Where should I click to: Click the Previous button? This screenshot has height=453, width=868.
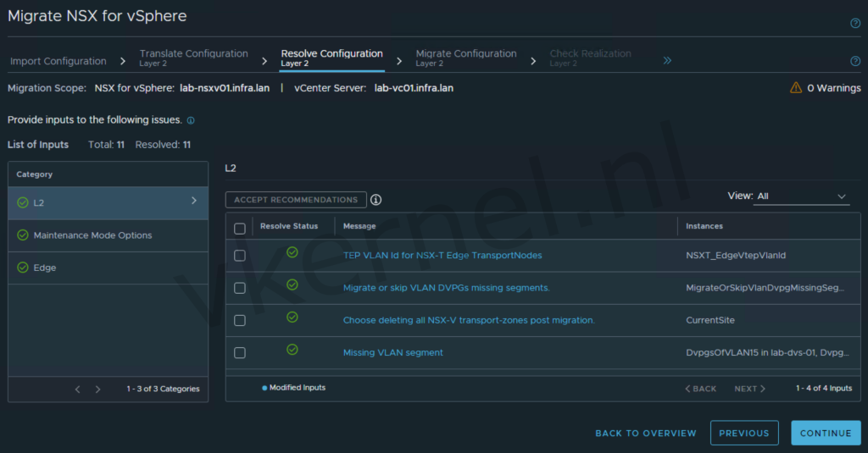(744, 433)
